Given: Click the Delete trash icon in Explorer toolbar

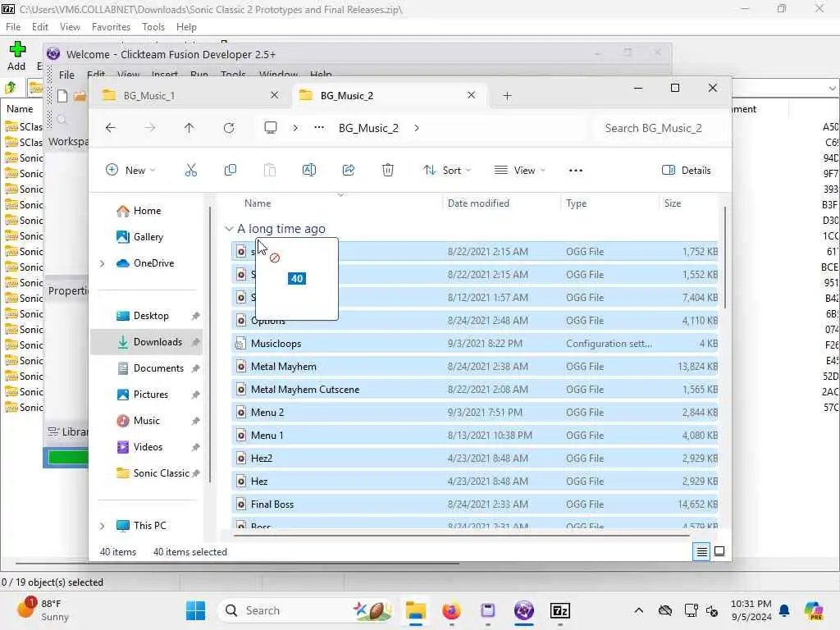Looking at the screenshot, I should point(388,171).
